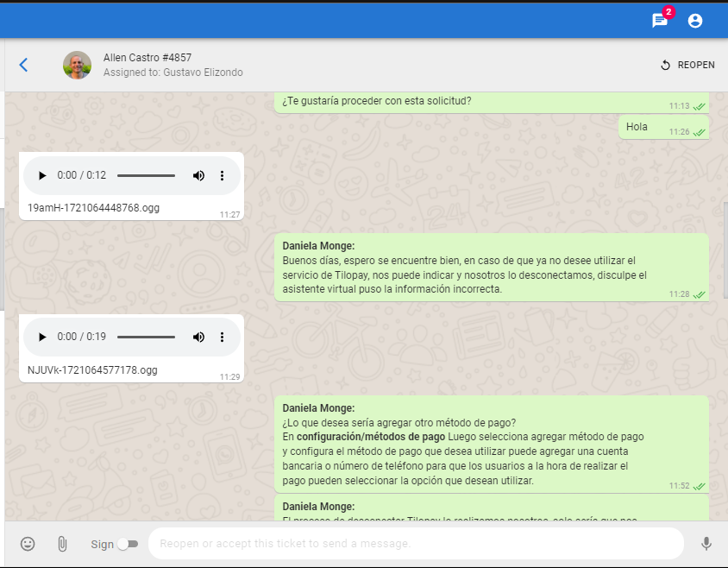Open the chat notifications icon with badge
728x568 pixels.
tap(660, 21)
